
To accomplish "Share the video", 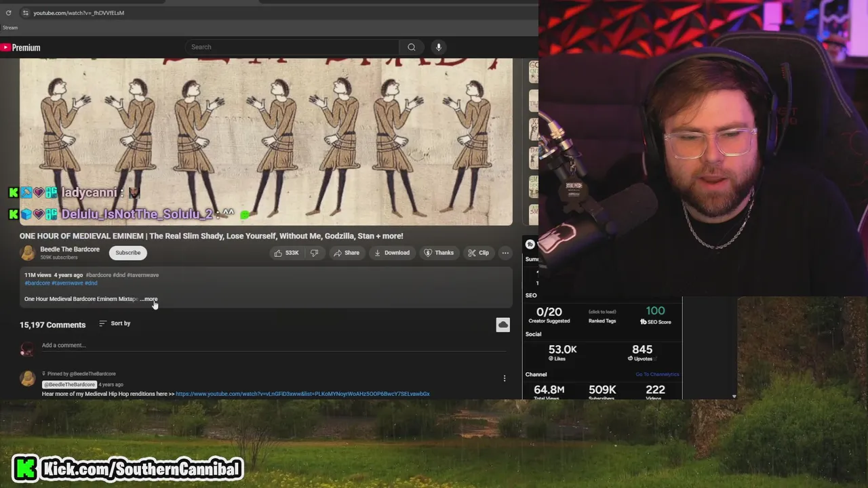I will [x=346, y=253].
